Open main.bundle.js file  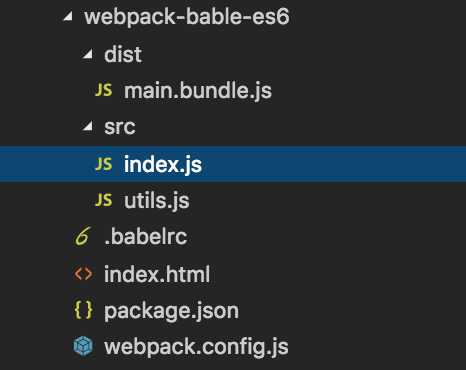tap(198, 91)
